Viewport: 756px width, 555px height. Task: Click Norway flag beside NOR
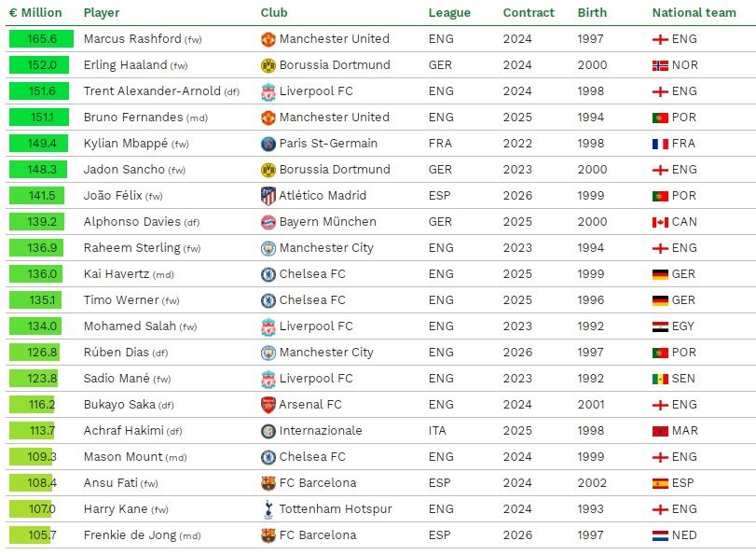pyautogui.click(x=660, y=65)
